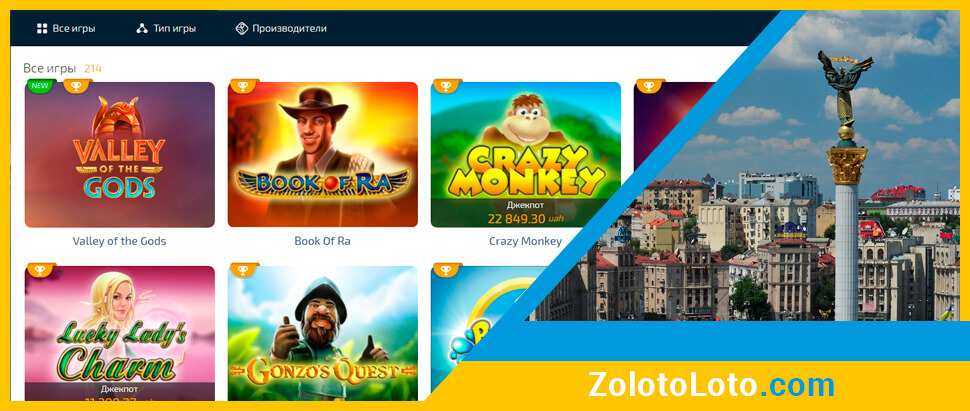Click the Производители diamond icon
The height and width of the screenshot is (411, 970).
pyautogui.click(x=242, y=28)
